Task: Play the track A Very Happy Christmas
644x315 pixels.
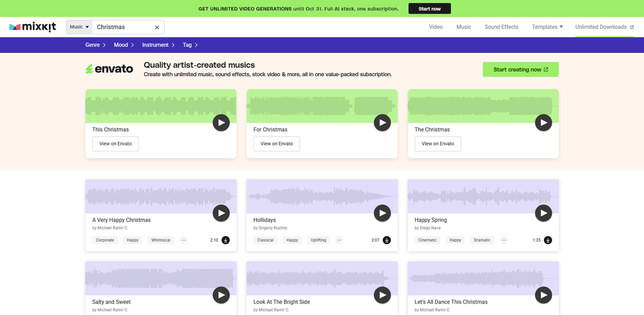Action: click(221, 213)
